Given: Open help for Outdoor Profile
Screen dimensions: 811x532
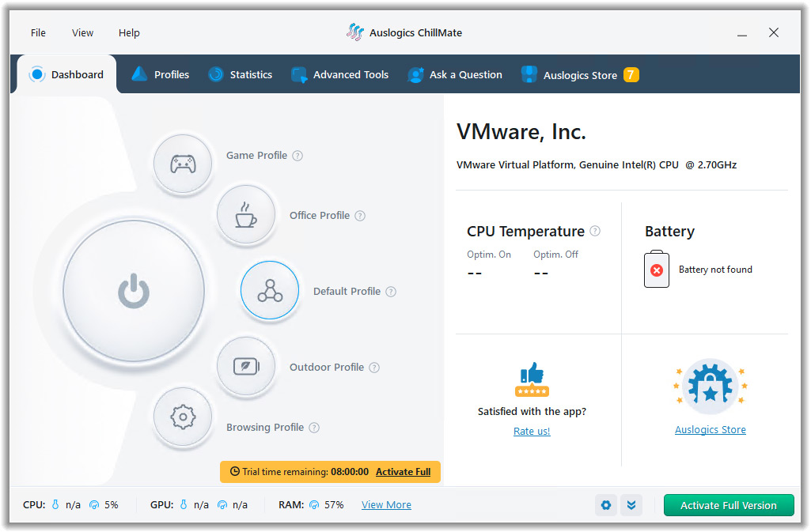Looking at the screenshot, I should (x=374, y=368).
